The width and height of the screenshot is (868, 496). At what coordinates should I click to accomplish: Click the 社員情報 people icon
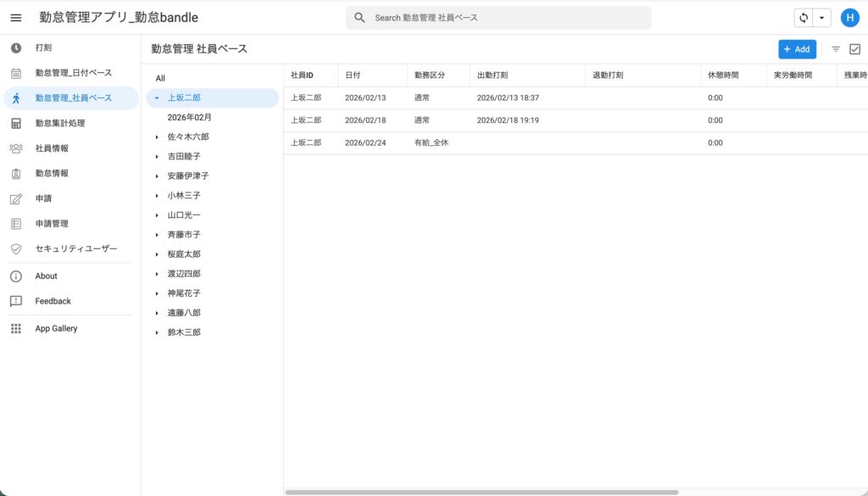[x=16, y=148]
